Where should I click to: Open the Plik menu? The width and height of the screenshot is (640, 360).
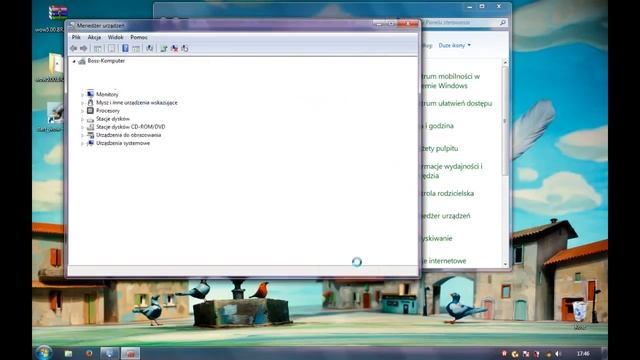click(76, 37)
